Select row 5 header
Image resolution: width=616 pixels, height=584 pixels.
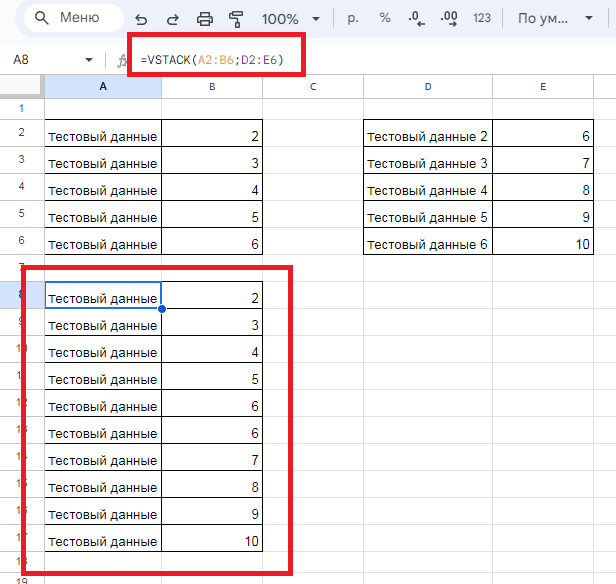tap(22, 213)
